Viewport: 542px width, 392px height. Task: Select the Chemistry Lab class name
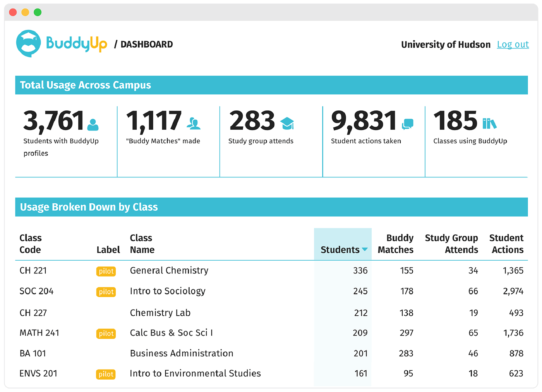click(160, 313)
